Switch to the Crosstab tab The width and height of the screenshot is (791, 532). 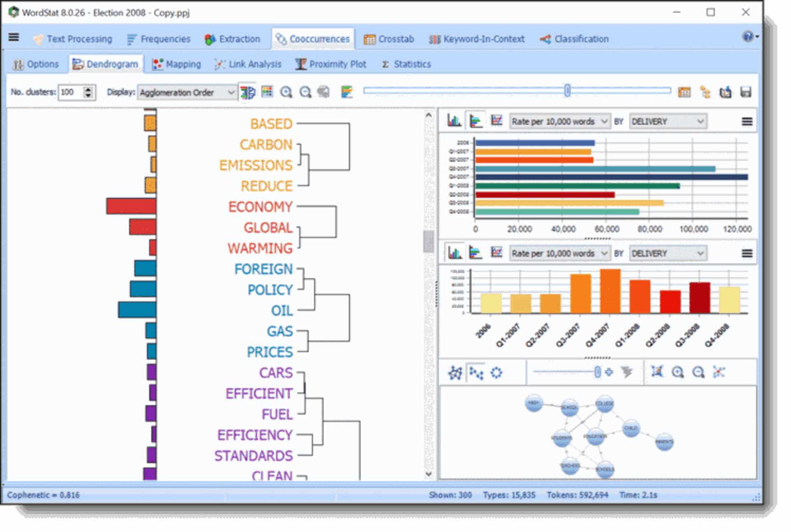[389, 39]
